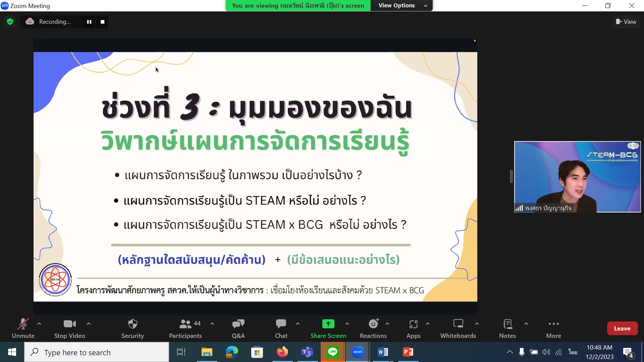Click the green Share Screen button
This screenshot has width=644, height=362.
(328, 328)
